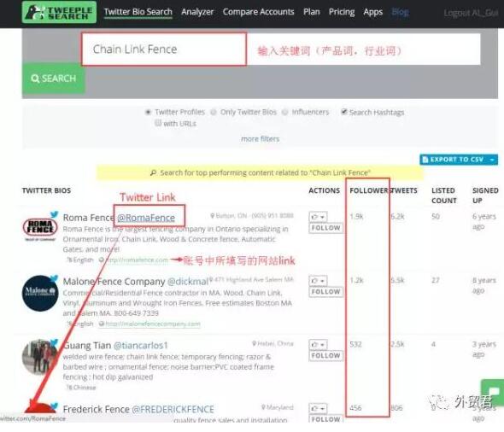The height and width of the screenshot is (432, 504).
Task: Click Guang Tian profile photo
Action: click(x=39, y=357)
